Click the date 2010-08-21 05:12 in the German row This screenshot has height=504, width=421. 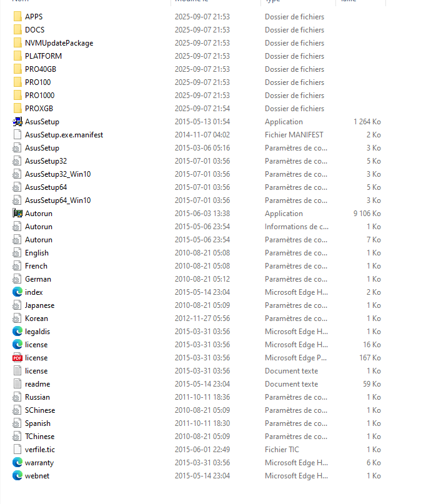(x=202, y=279)
